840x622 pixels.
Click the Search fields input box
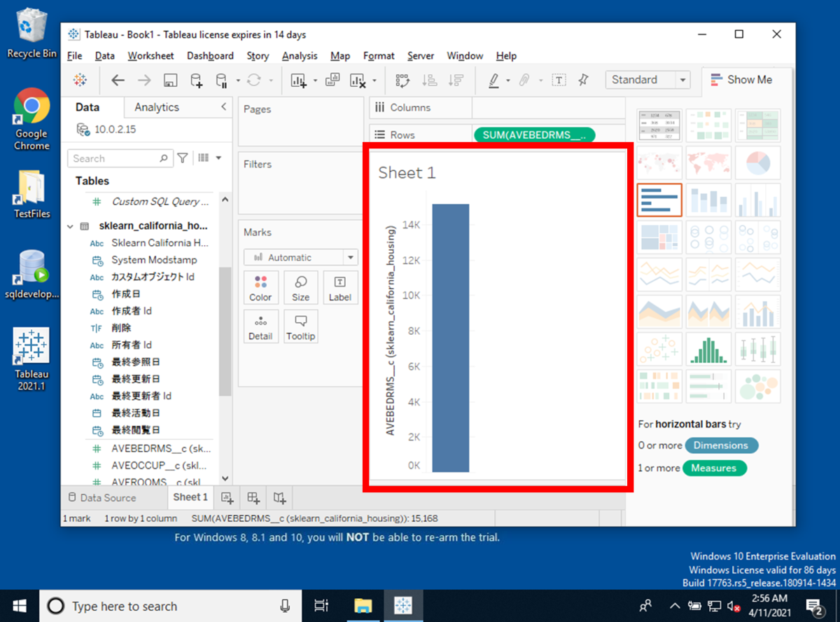tap(120, 158)
